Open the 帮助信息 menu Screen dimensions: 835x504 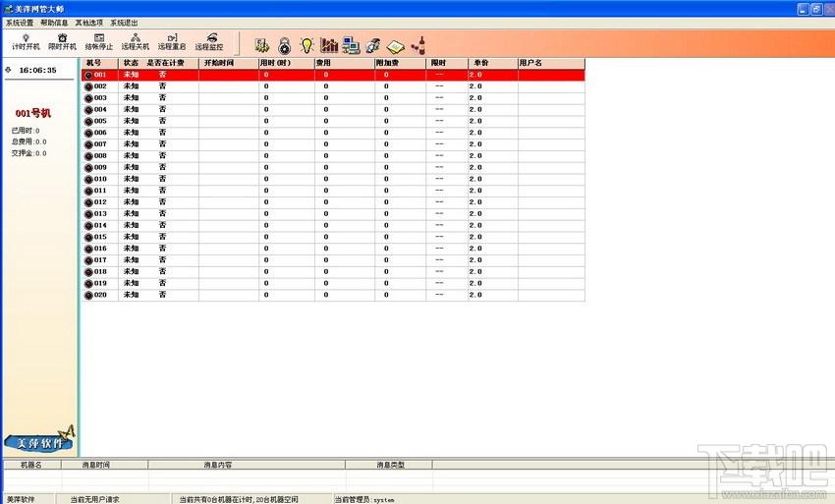[x=54, y=23]
